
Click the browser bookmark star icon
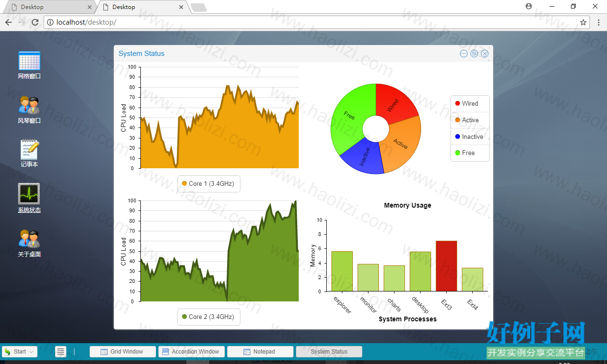tap(583, 22)
